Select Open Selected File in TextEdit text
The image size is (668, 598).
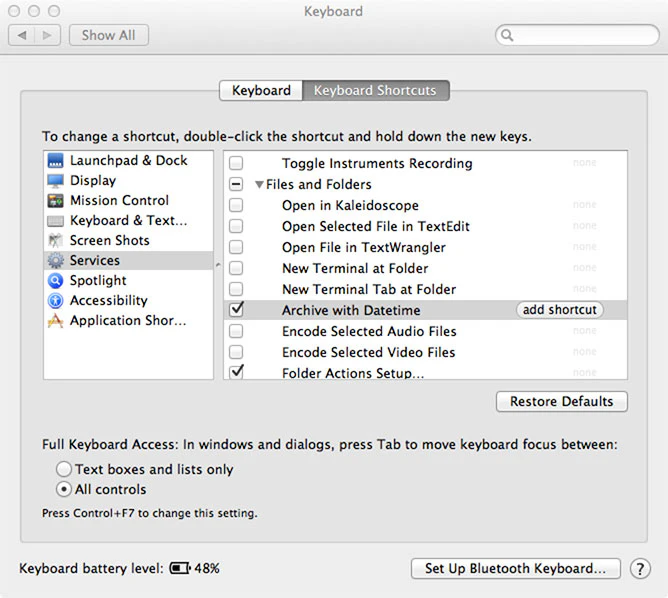coord(376,226)
